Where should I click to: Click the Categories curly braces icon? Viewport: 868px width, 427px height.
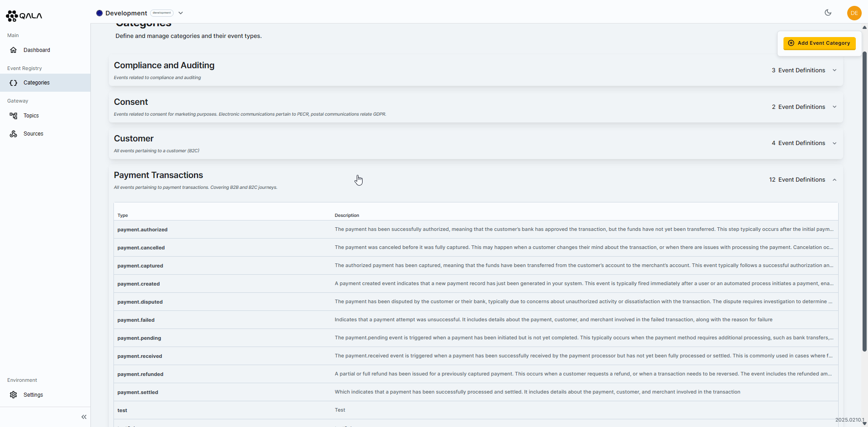[14, 83]
